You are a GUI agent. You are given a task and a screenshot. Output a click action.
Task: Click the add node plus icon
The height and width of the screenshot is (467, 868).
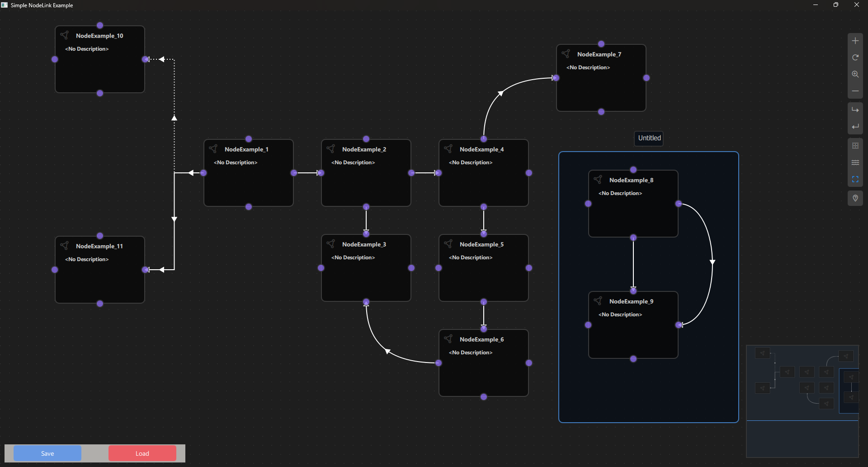click(855, 40)
